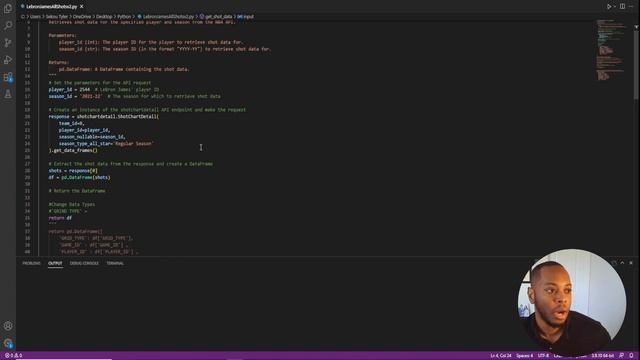Open notifications bell in status bar
The width and height of the screenshot is (640, 360).
[x=631, y=356]
